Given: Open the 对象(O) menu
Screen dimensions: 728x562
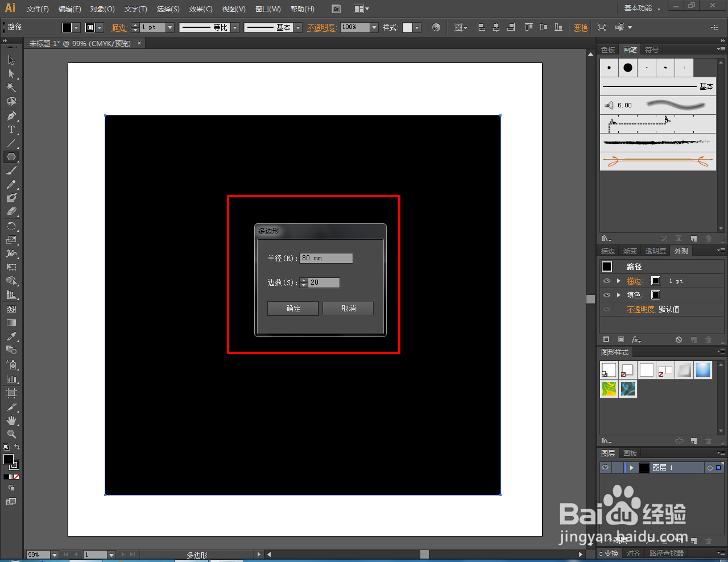Looking at the screenshot, I should (x=102, y=9).
